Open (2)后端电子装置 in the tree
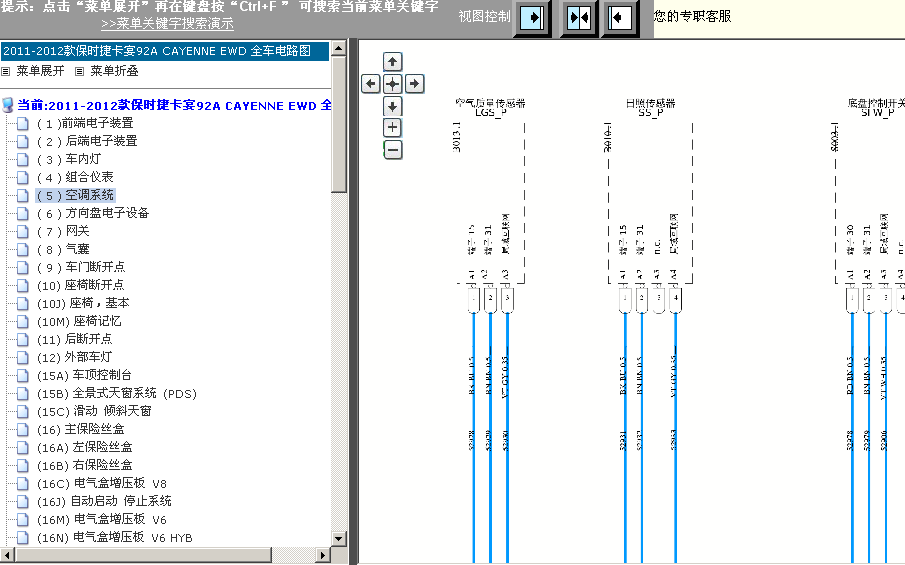 pyautogui.click(x=87, y=141)
